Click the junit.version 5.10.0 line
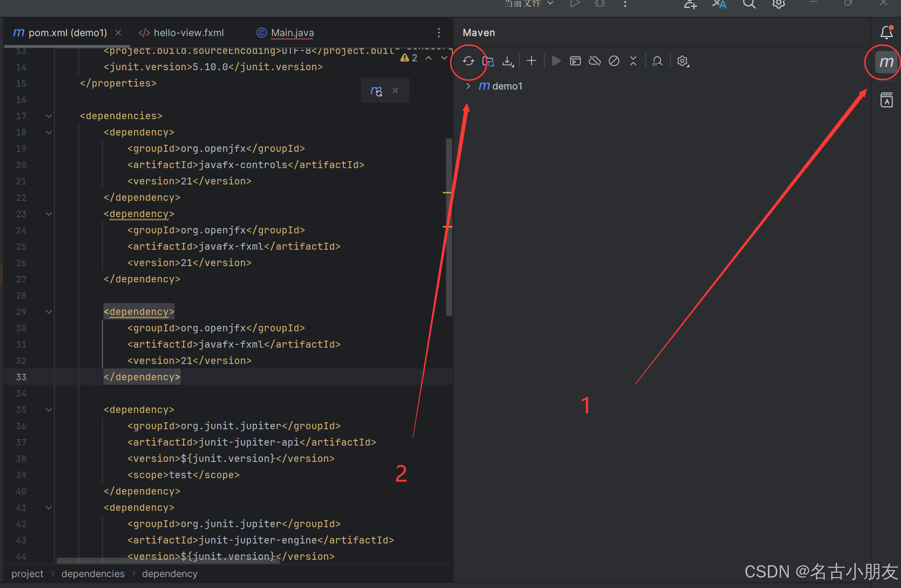The width and height of the screenshot is (901, 588). [213, 67]
